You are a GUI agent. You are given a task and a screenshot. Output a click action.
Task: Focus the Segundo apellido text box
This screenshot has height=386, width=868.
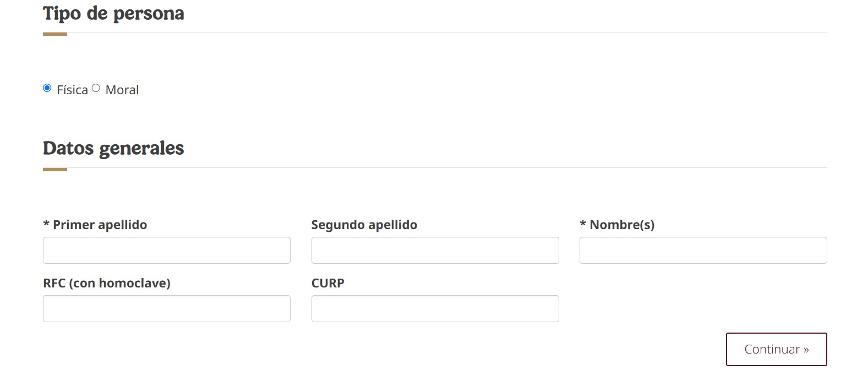click(x=435, y=251)
